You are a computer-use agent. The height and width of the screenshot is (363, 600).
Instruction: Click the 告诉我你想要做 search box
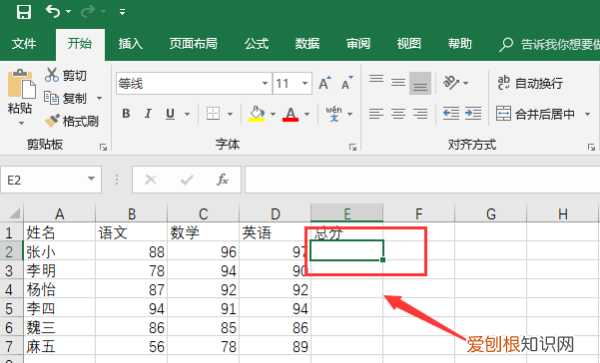[x=550, y=44]
